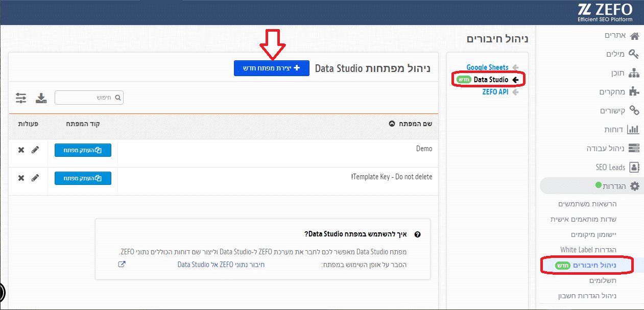Click the help question mark icon
644x310 pixels.
click(x=417, y=234)
